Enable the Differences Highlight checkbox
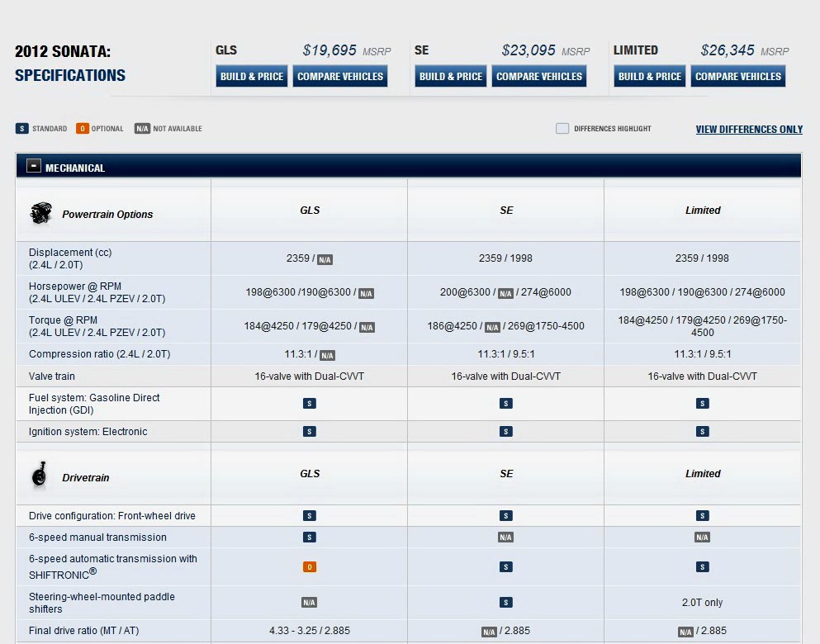 (562, 129)
